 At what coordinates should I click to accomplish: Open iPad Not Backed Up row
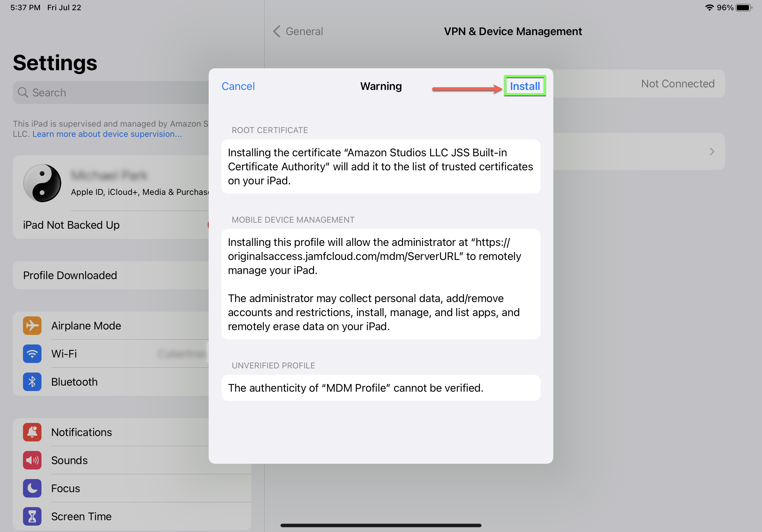coord(111,225)
